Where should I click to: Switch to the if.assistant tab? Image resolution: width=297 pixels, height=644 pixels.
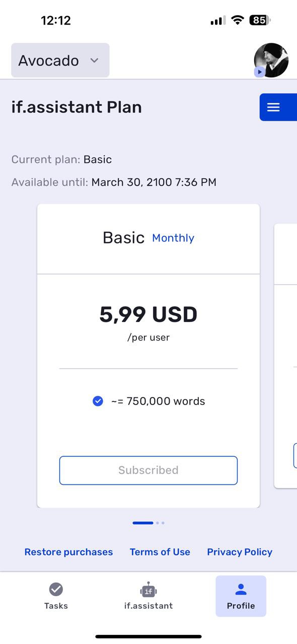coord(148,596)
